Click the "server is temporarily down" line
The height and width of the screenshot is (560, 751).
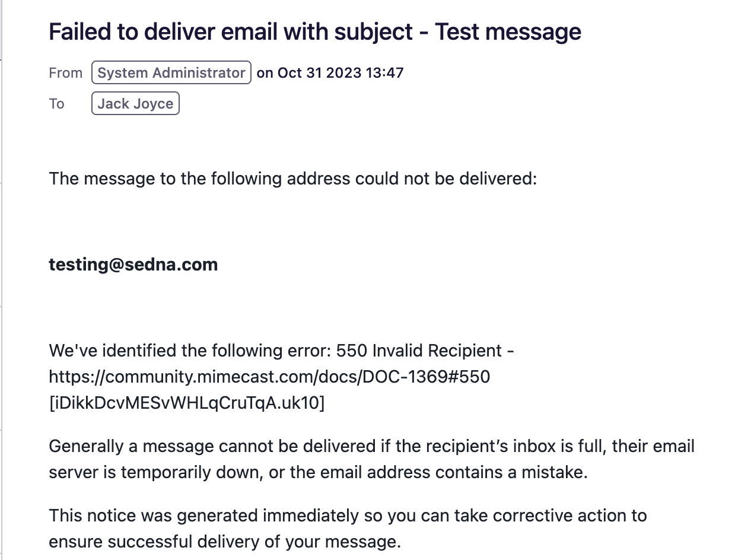pos(318,473)
